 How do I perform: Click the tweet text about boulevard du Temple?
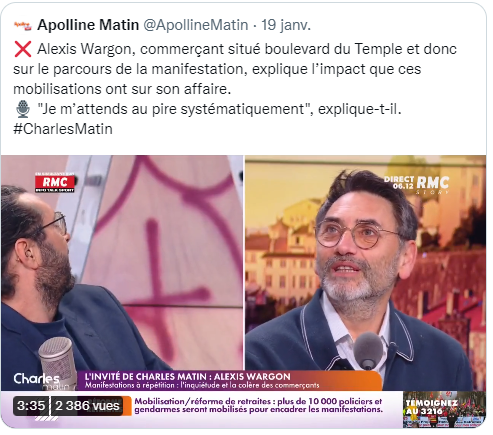coord(235,69)
